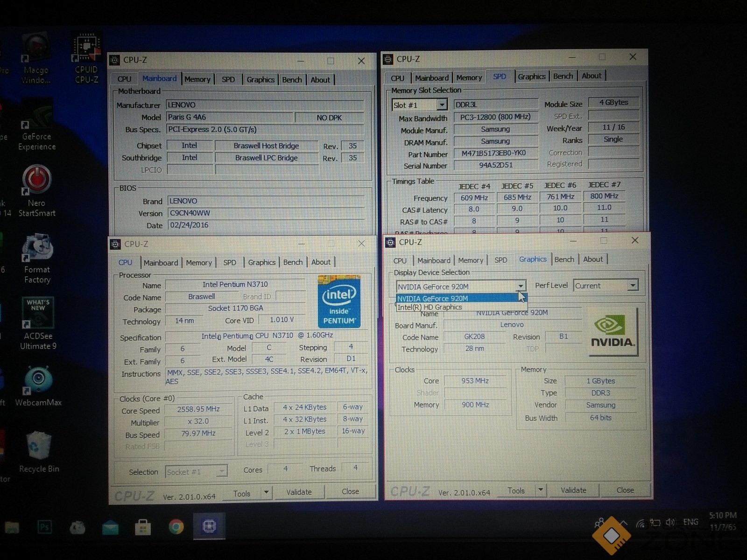Click the Core Speed value 2558.95 MHz
The width and height of the screenshot is (747, 560).
click(198, 409)
